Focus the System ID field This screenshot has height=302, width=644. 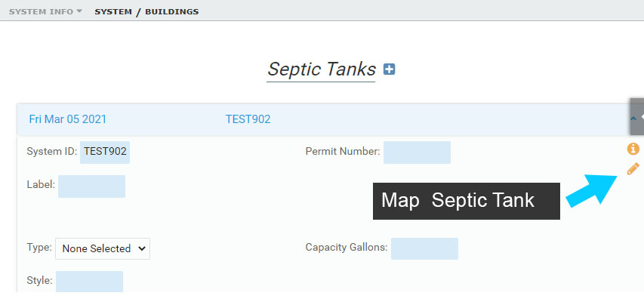(105, 151)
